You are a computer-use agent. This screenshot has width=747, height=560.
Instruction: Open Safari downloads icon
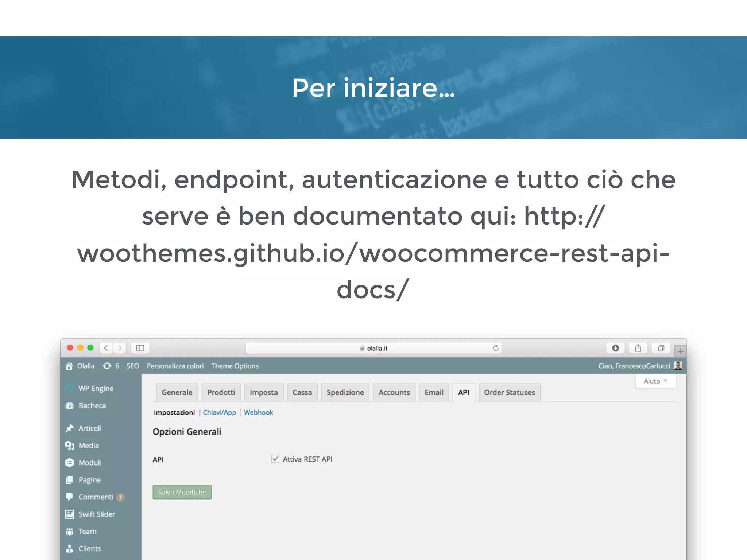point(615,348)
